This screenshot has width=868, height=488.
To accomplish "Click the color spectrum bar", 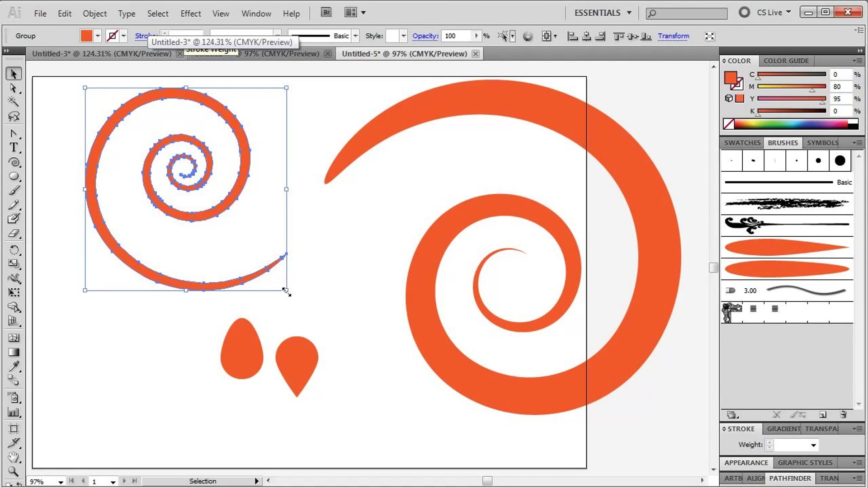I will click(x=796, y=124).
